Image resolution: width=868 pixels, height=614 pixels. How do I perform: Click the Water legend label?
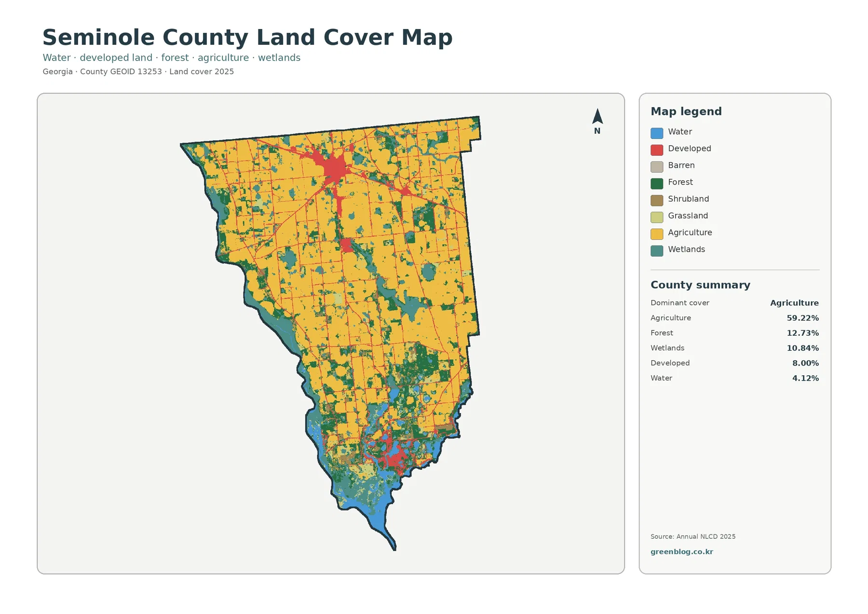coord(679,132)
